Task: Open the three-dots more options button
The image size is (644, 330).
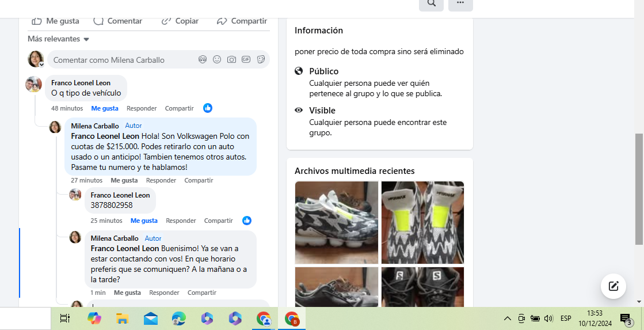Action: pyautogui.click(x=460, y=3)
